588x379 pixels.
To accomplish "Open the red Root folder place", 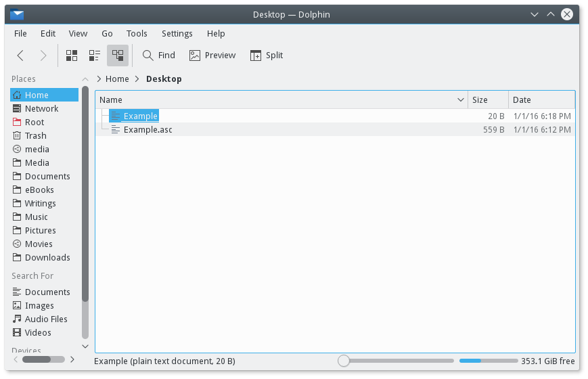I will click(x=44, y=122).
